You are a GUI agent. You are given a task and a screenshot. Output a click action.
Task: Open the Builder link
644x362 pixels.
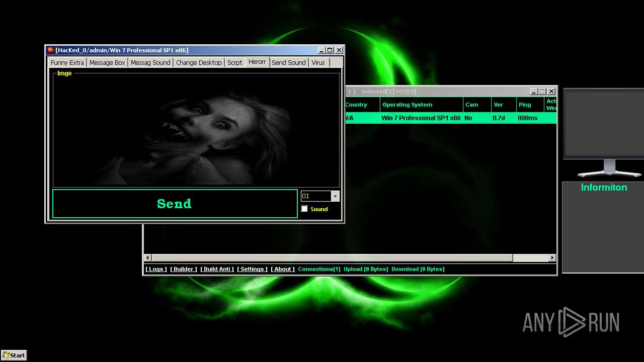coord(184,269)
